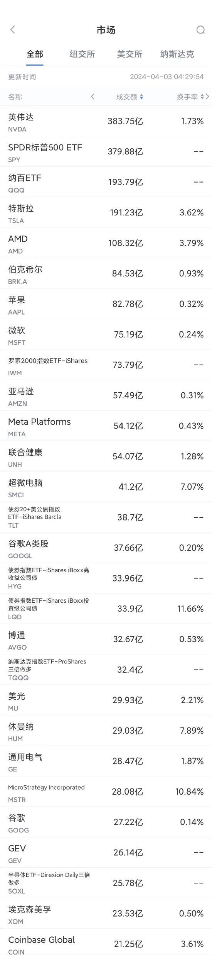Viewport: 212px width, 980px height.
Task: Click the 名称 column header
Action: pos(15,97)
